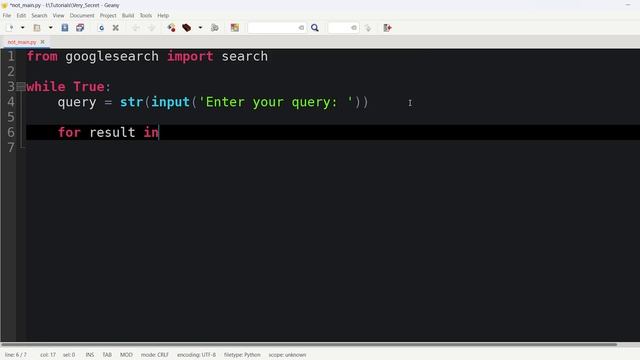Compile the current file icon
The height and width of the screenshot is (360, 640).
171,28
